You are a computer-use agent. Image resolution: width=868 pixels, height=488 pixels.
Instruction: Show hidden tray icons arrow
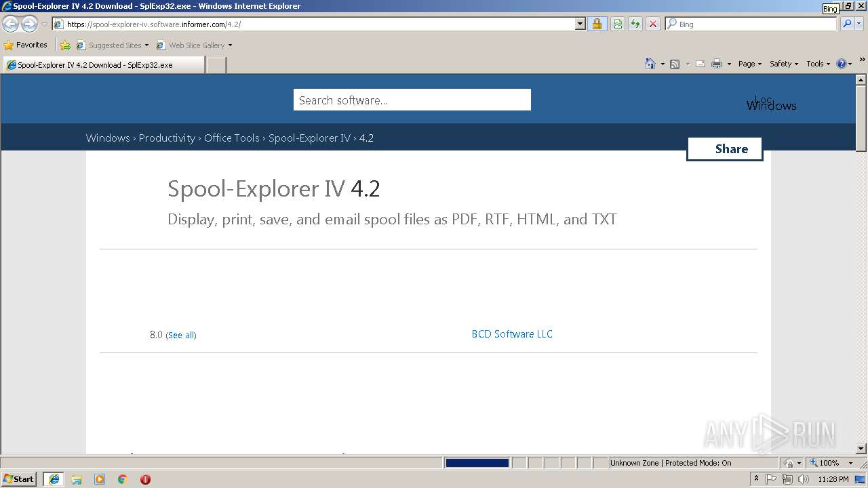[756, 479]
